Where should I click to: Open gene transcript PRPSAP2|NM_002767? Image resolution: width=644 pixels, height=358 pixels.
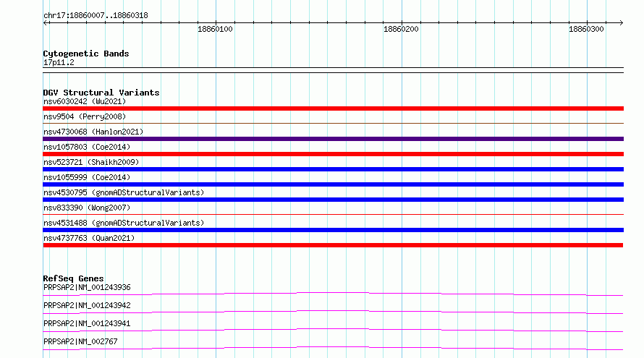pos(80,341)
